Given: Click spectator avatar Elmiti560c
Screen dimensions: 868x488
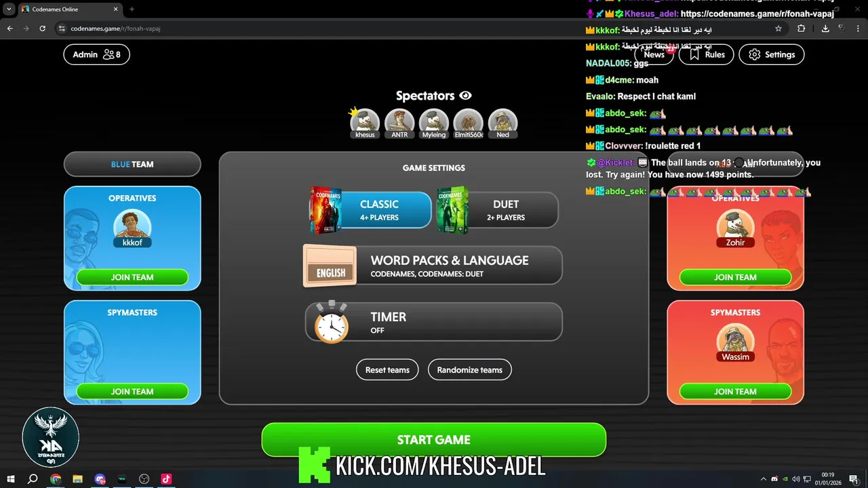Looking at the screenshot, I should point(469,123).
